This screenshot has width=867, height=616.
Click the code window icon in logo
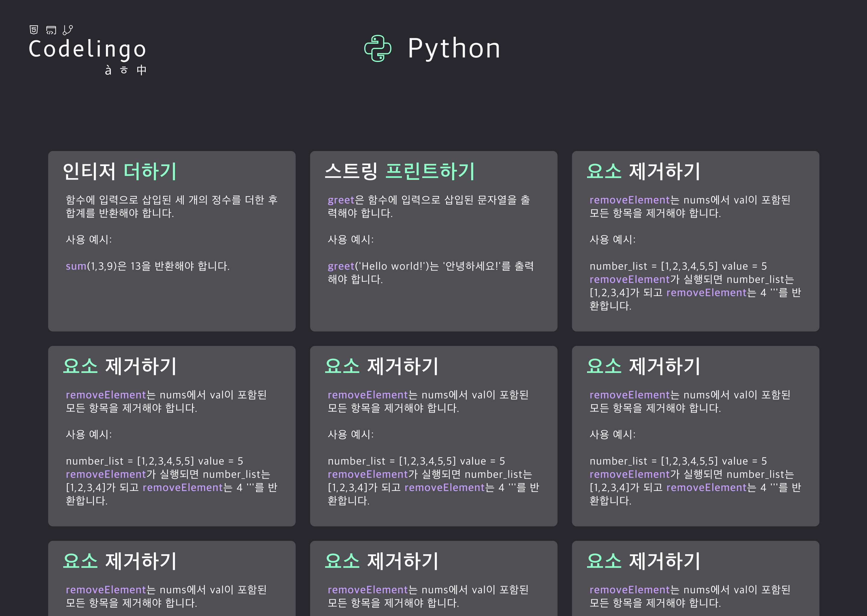pos(51,30)
